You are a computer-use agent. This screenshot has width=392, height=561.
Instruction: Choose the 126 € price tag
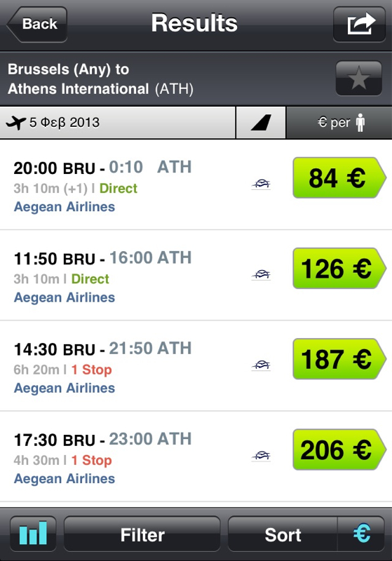click(x=339, y=268)
